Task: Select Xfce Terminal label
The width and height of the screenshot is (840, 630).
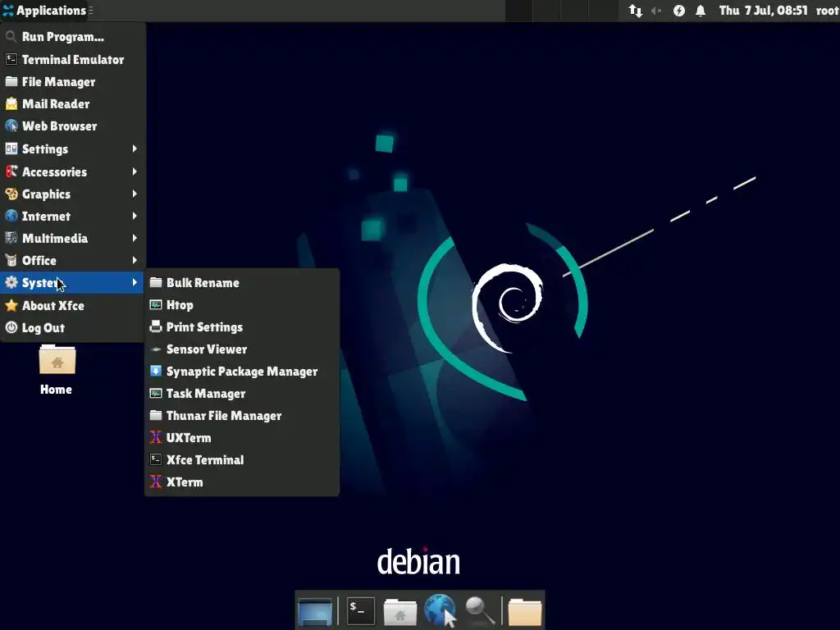Action: tap(204, 459)
